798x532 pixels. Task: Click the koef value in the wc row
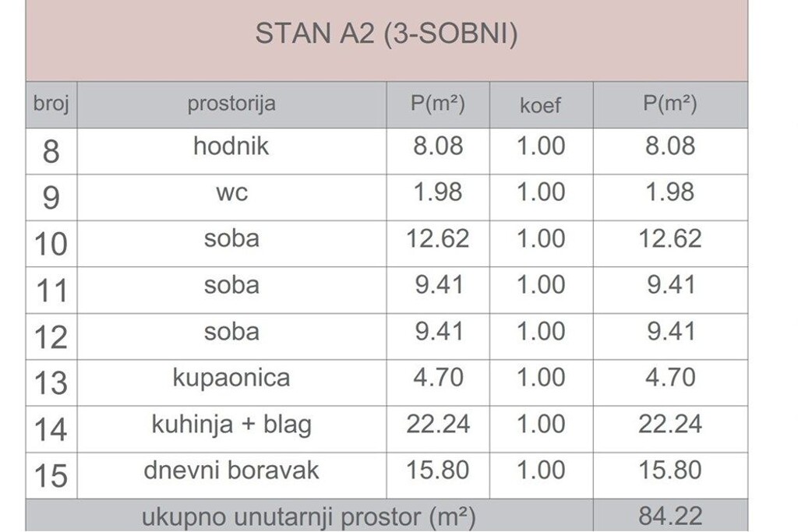(541, 192)
